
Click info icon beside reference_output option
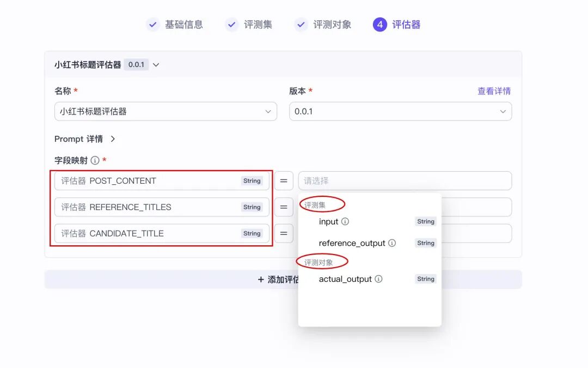click(392, 243)
